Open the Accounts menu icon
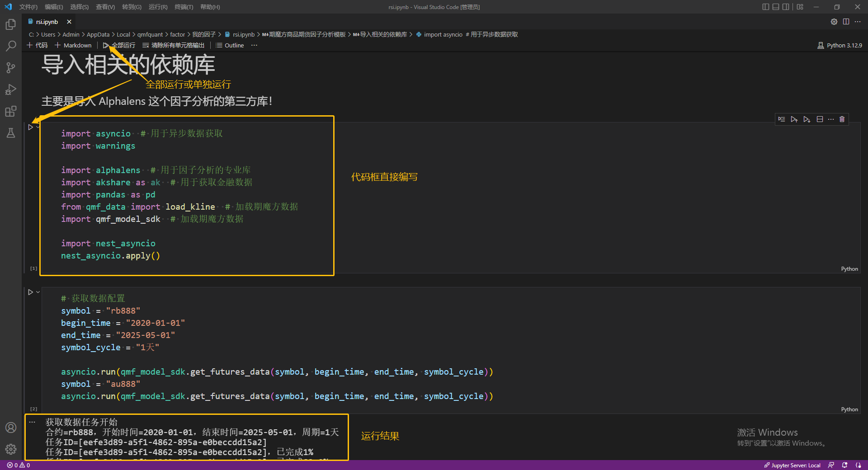The height and width of the screenshot is (470, 868). click(11, 428)
